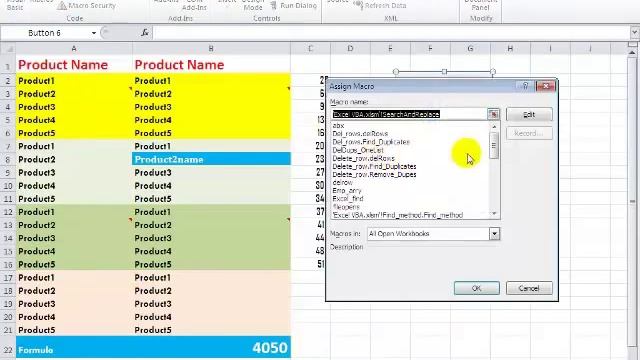Image resolution: width=640 pixels, height=360 pixels.
Task: Select the 'Del_rows.Find_Duplicates' macro
Action: click(x=371, y=142)
